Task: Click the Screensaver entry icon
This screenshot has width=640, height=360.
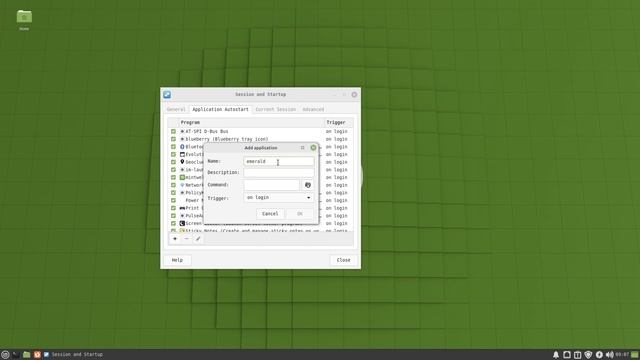Action: pos(182,223)
